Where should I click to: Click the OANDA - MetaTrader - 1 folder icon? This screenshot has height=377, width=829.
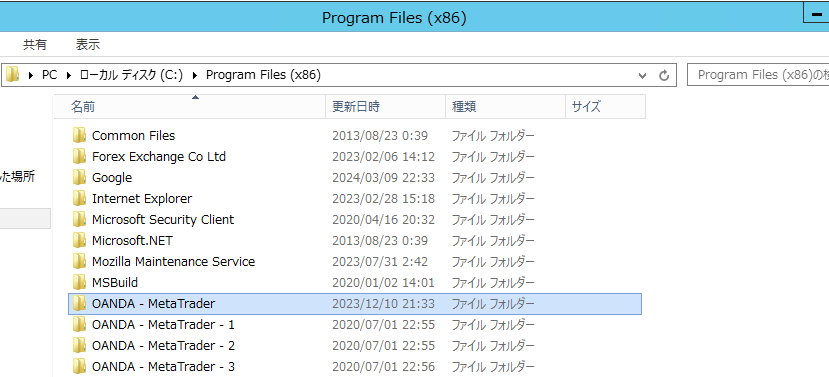point(79,324)
